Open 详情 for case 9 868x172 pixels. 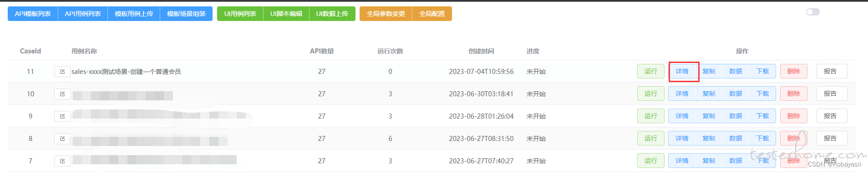tap(682, 116)
